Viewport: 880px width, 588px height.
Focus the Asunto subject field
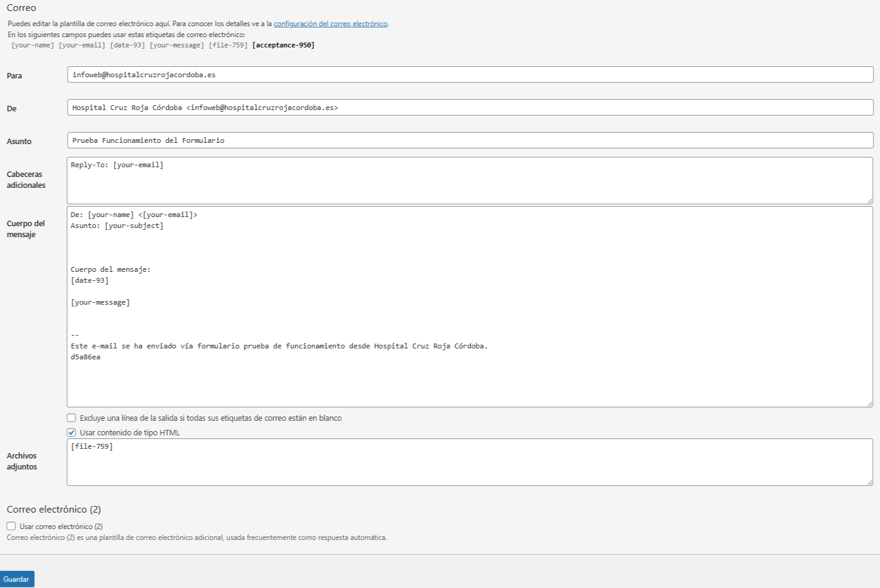tap(470, 140)
